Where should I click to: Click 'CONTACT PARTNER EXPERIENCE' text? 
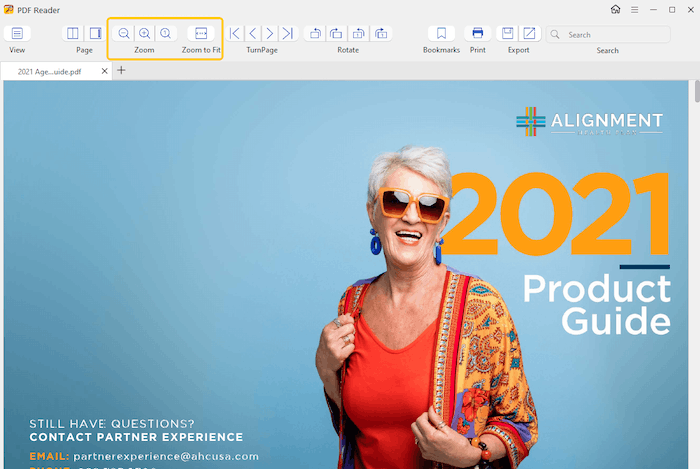coord(136,437)
